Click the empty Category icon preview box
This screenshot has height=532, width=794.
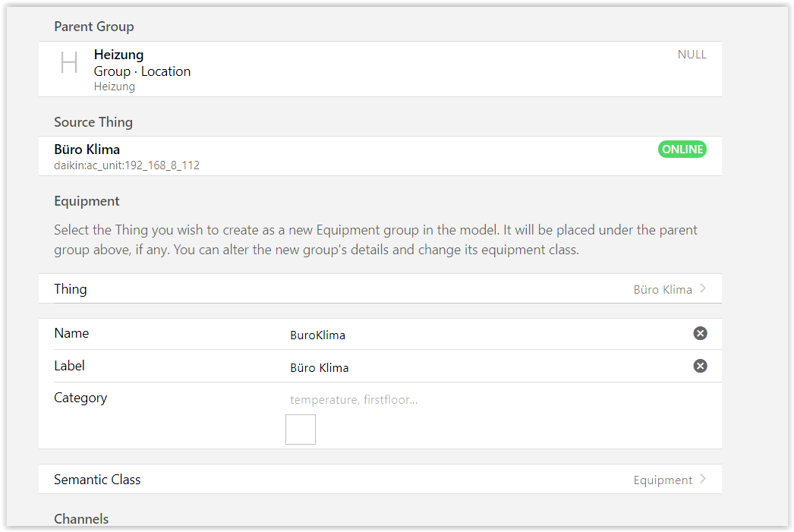pyautogui.click(x=301, y=430)
